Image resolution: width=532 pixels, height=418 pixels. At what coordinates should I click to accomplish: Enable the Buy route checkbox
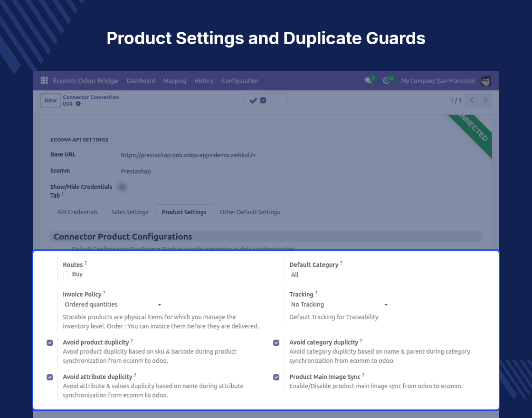66,274
